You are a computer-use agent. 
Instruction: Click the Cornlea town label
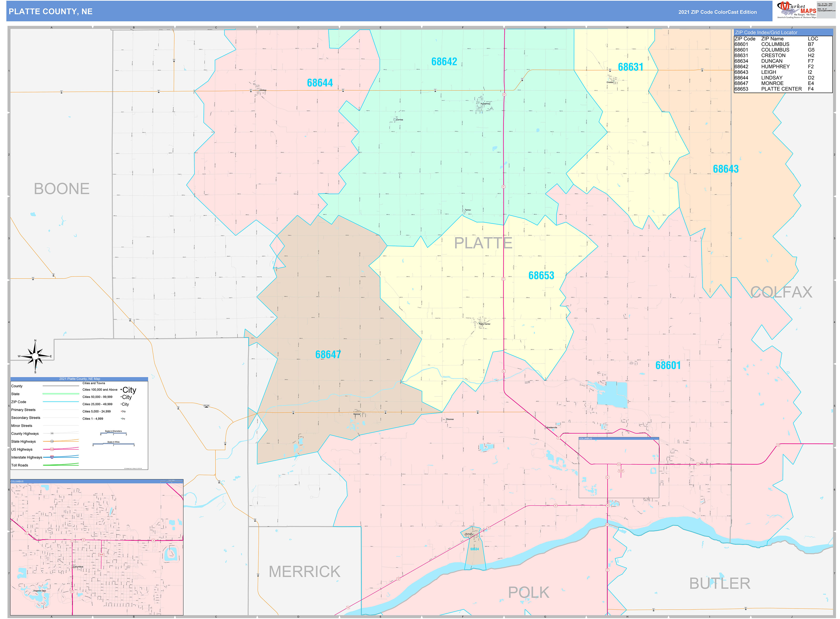399,120
